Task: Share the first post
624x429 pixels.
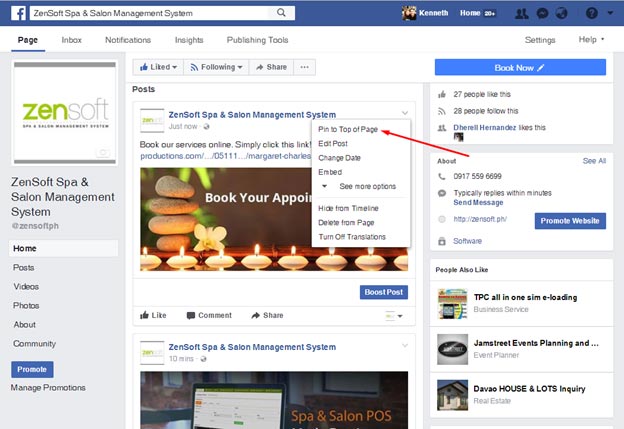Action: (267, 315)
